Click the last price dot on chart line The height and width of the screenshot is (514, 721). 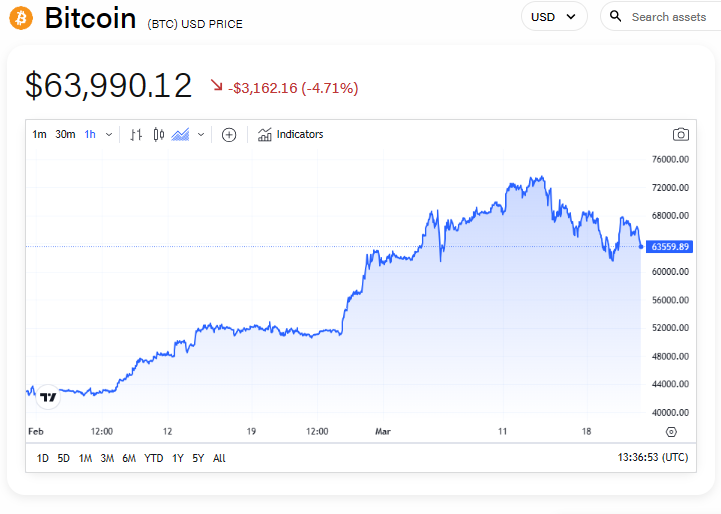point(641,247)
